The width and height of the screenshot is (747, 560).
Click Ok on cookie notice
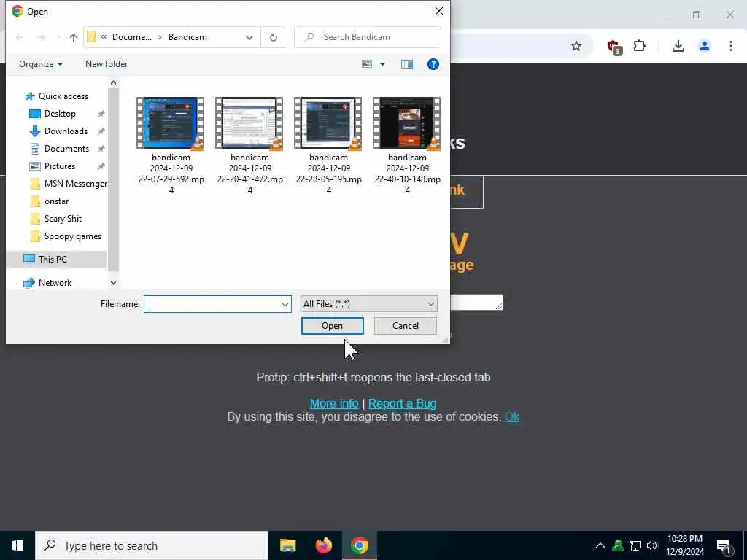(x=512, y=417)
